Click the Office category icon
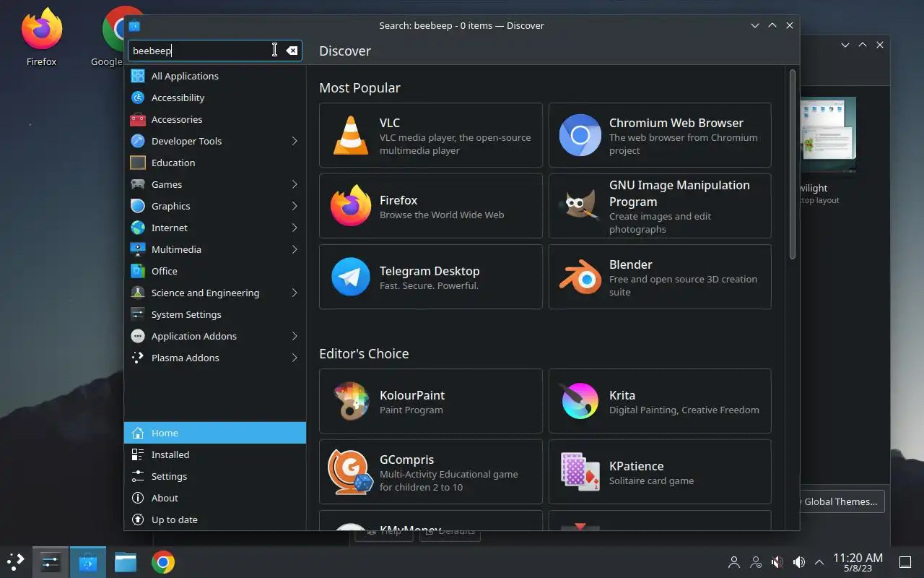The height and width of the screenshot is (578, 924). click(138, 271)
